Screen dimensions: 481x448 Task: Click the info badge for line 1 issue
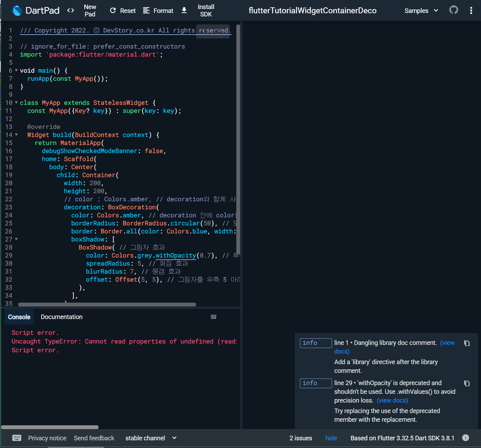click(x=316, y=343)
